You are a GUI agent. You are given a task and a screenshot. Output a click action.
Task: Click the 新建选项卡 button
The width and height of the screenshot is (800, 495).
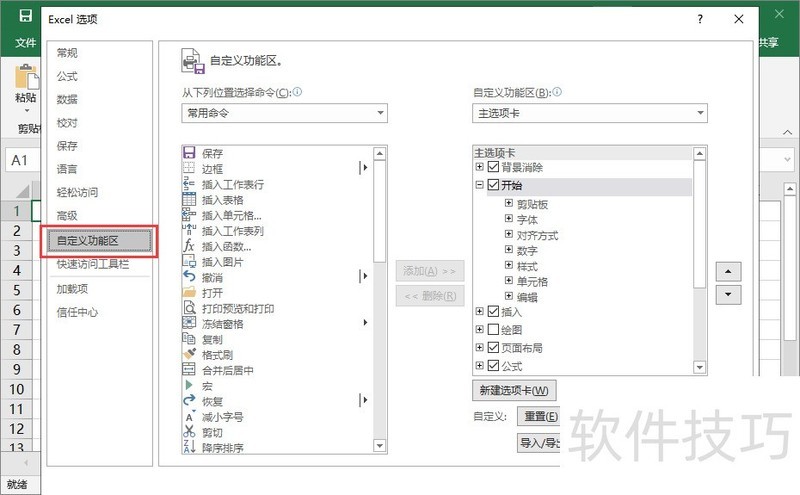(514, 390)
